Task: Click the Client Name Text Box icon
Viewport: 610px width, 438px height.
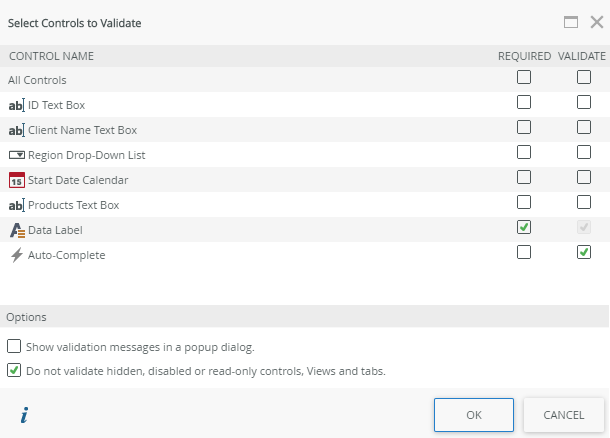Action: 16,130
